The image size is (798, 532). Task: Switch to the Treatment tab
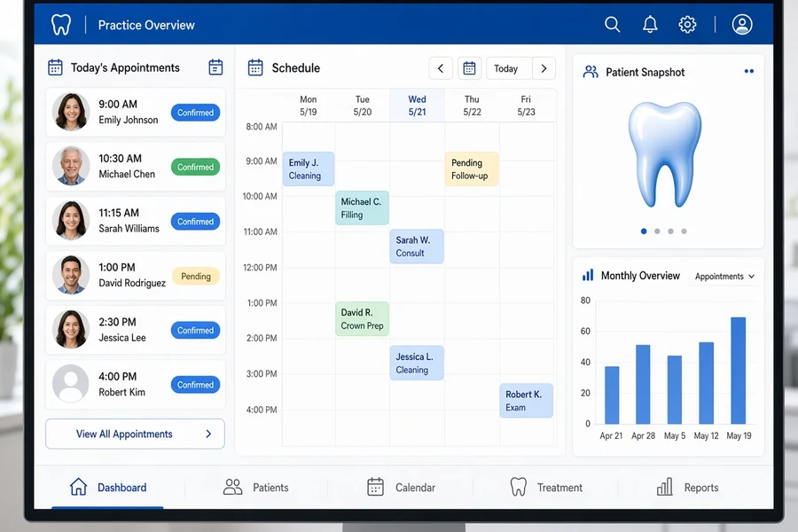point(546,487)
